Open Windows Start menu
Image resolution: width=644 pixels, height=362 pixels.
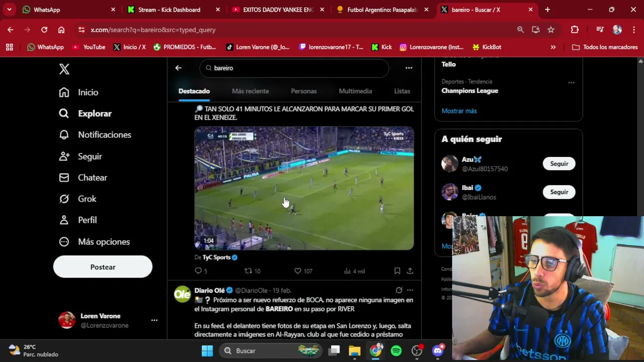pyautogui.click(x=207, y=350)
